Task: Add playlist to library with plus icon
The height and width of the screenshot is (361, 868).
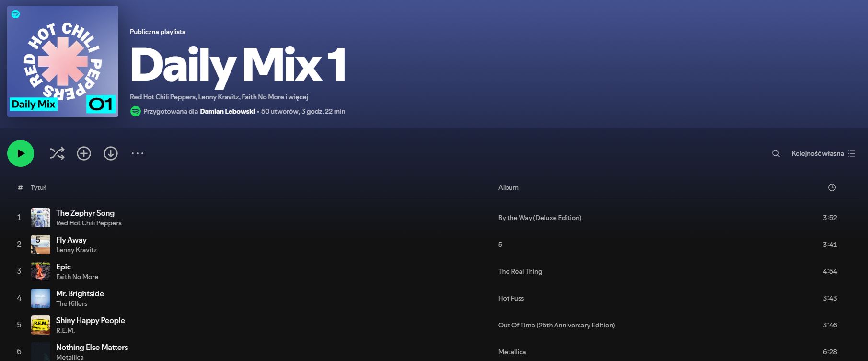Action: tap(84, 153)
